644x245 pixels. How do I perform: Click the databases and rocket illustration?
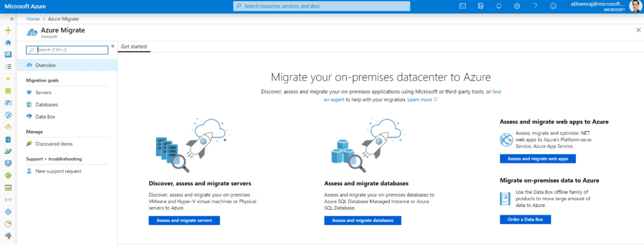tap(369, 145)
